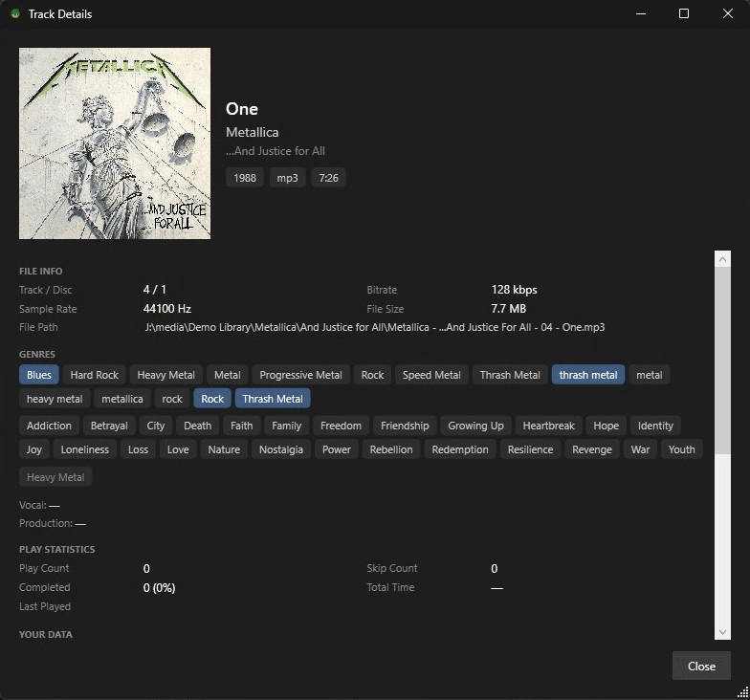This screenshot has width=750, height=700.
Task: Toggle the War theme tag
Action: click(x=640, y=449)
